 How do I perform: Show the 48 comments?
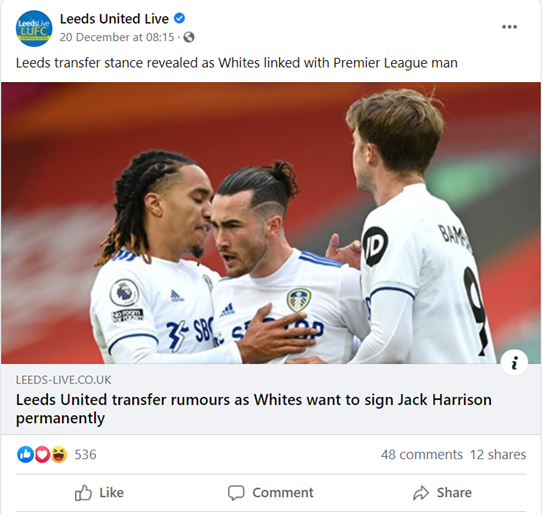[x=422, y=455]
